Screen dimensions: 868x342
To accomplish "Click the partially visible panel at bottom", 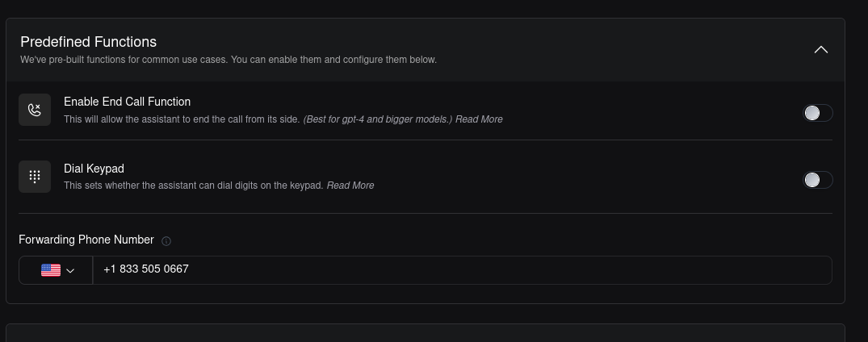I will pos(425,332).
